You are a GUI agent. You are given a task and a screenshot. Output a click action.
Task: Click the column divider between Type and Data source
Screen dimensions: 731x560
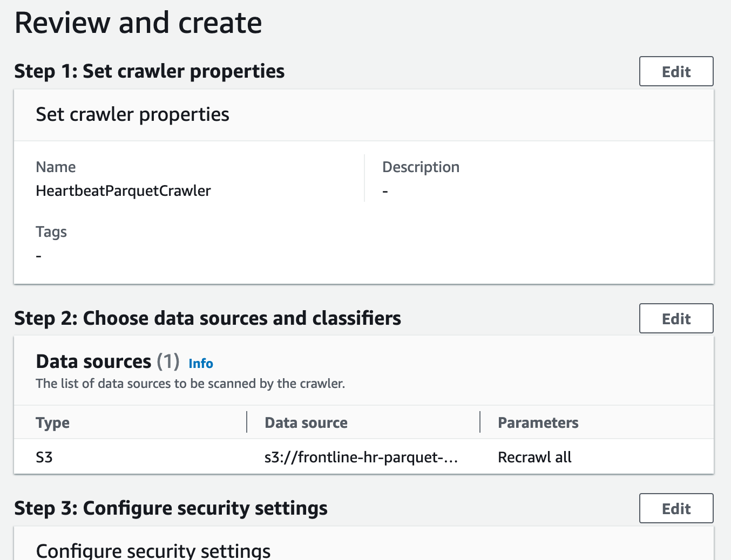pyautogui.click(x=247, y=422)
